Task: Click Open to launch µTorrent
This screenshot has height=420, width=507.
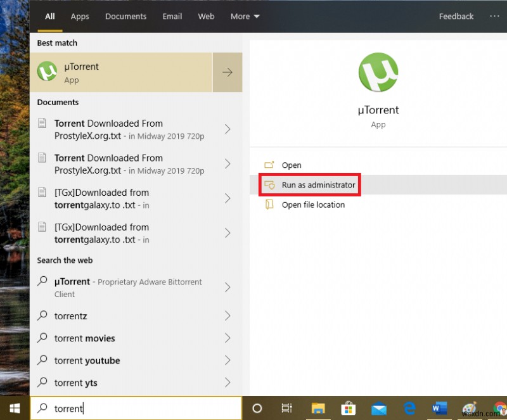Action: pos(291,165)
